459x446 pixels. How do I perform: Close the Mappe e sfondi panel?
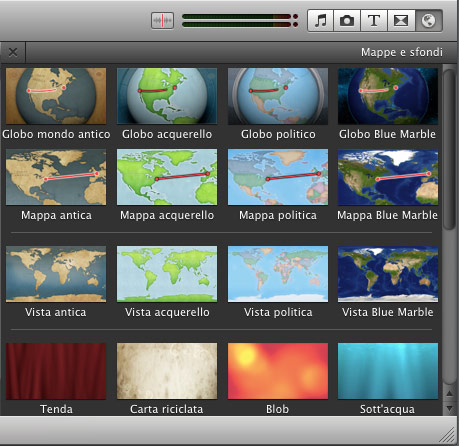pyautogui.click(x=13, y=52)
